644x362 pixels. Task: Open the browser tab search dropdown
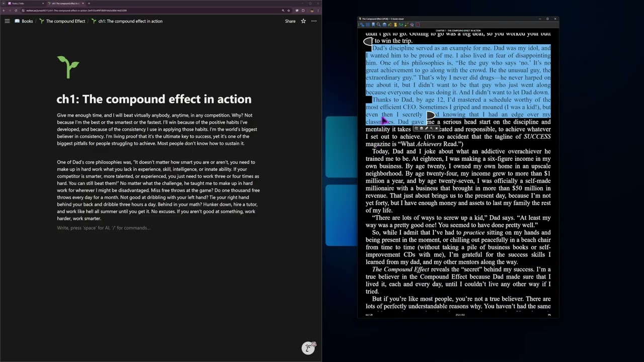point(3,3)
